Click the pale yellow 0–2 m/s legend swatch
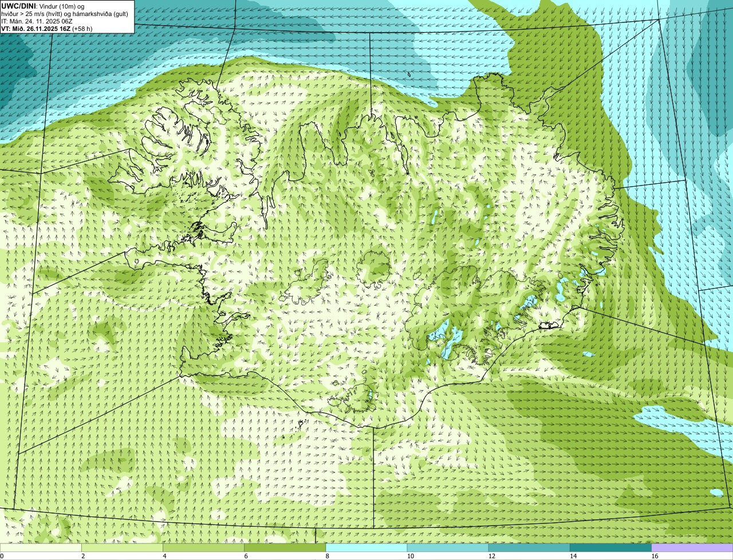This screenshot has width=733, height=560. [x=41, y=547]
